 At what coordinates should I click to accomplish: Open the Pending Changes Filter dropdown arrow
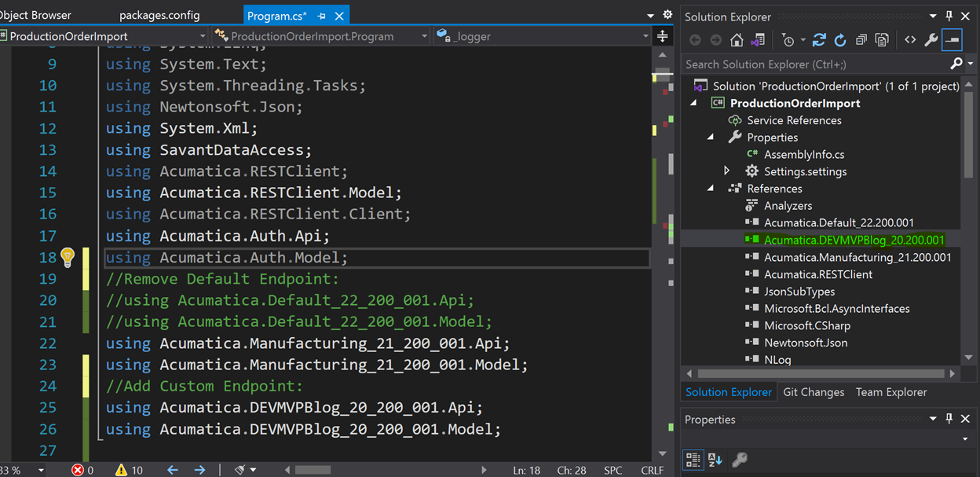[x=803, y=41]
